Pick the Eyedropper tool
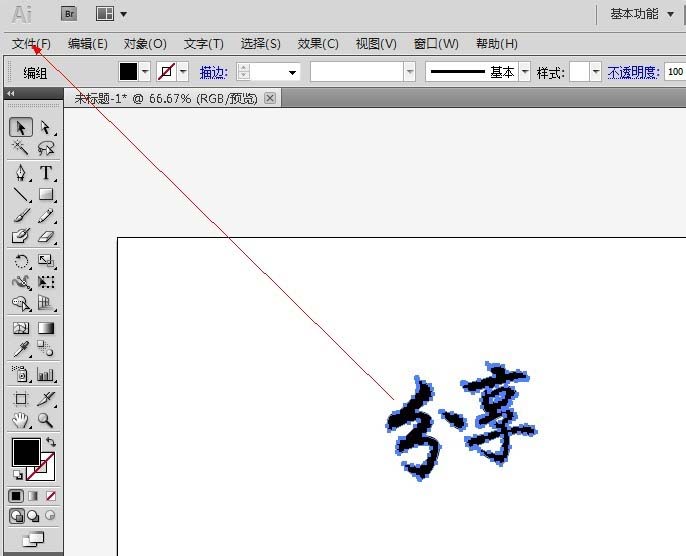 (21, 349)
